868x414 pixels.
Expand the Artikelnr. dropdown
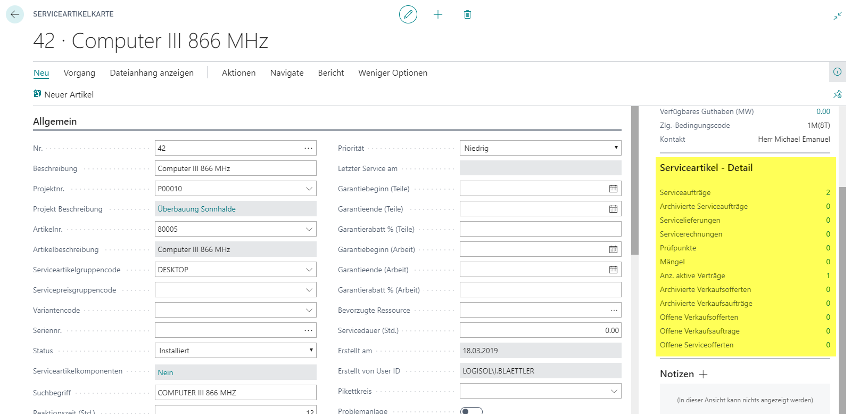click(309, 229)
